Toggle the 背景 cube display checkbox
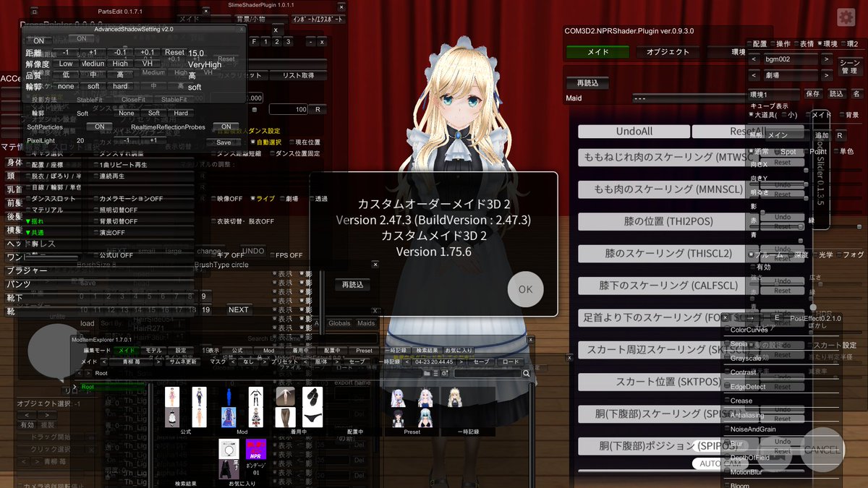Screen dimensions: 868x488 click(849, 114)
